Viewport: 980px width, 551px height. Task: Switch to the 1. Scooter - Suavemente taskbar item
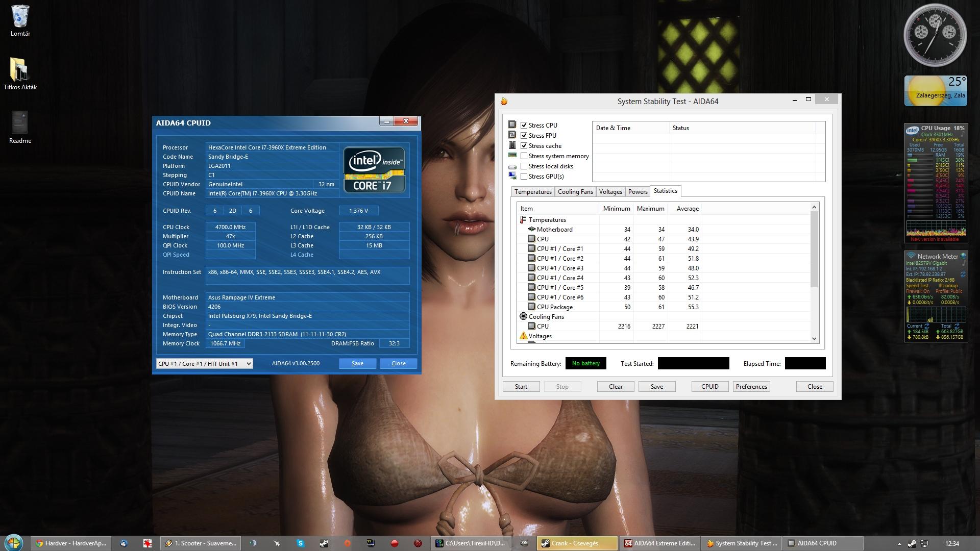(x=200, y=543)
